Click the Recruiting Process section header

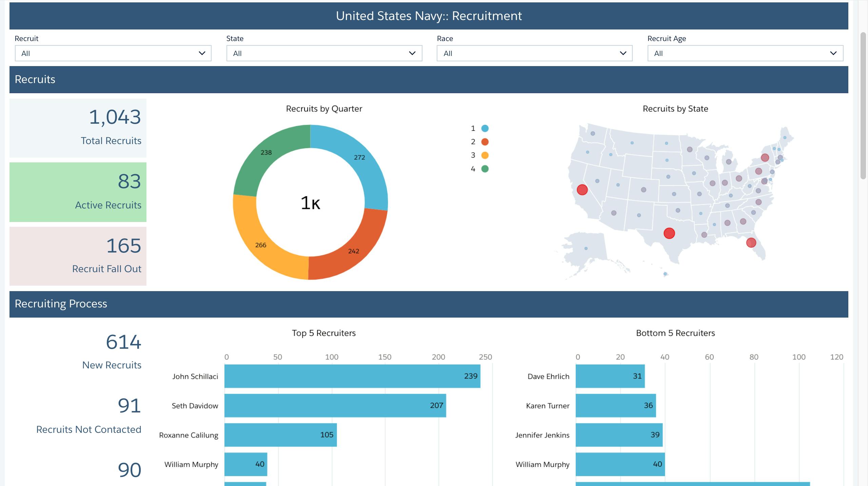click(x=61, y=304)
